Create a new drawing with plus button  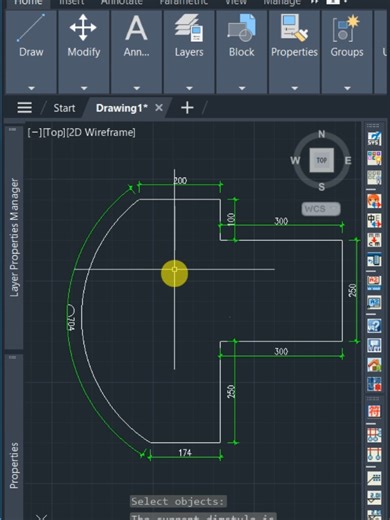click(x=187, y=108)
